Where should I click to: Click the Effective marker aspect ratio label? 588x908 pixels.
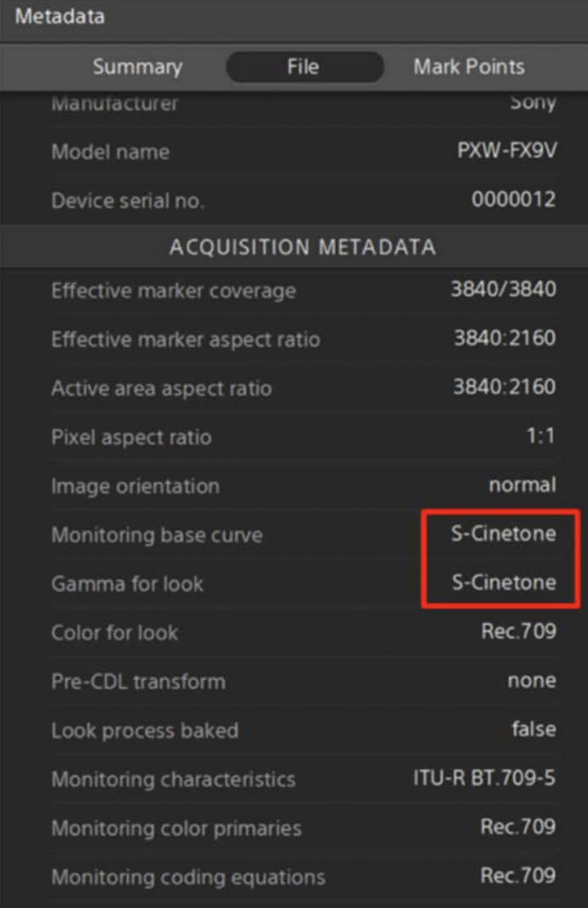pos(186,340)
